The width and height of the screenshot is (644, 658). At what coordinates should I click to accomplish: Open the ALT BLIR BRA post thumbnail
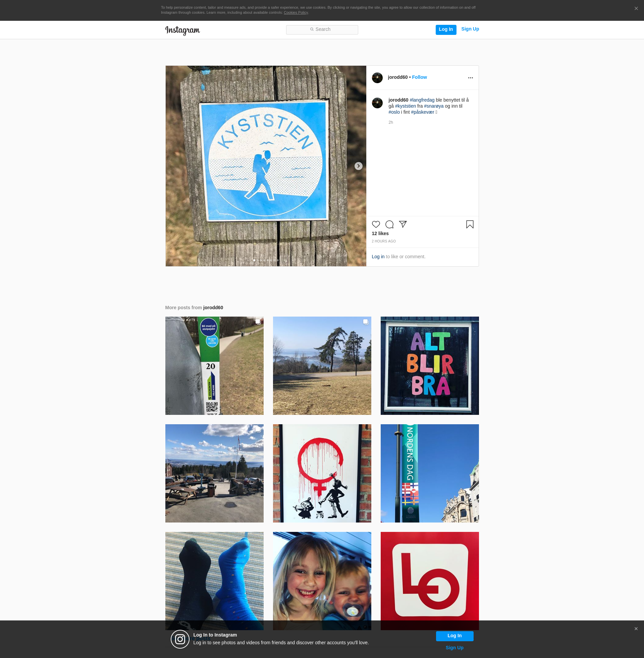430,366
